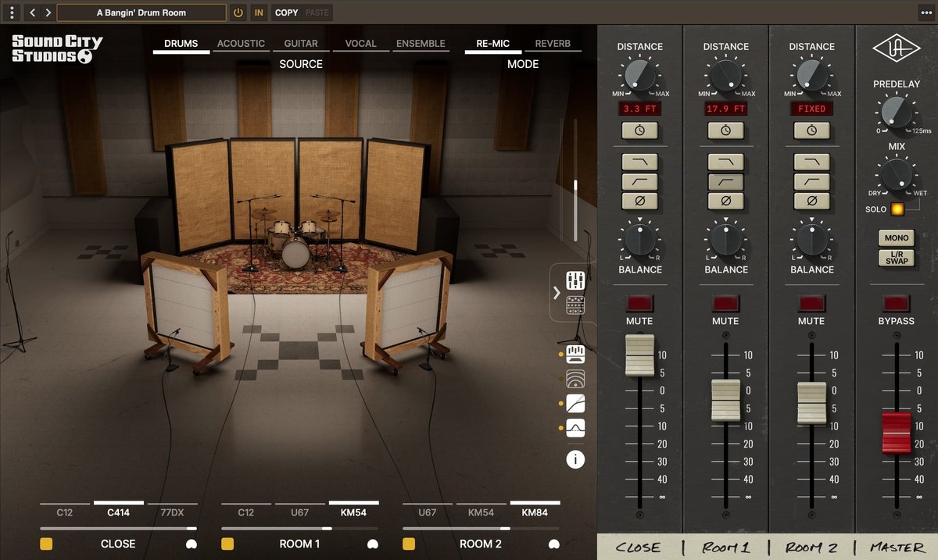The height and width of the screenshot is (560, 938).
Task: Toggle the Room 1 low-cut filter
Action: tap(725, 181)
